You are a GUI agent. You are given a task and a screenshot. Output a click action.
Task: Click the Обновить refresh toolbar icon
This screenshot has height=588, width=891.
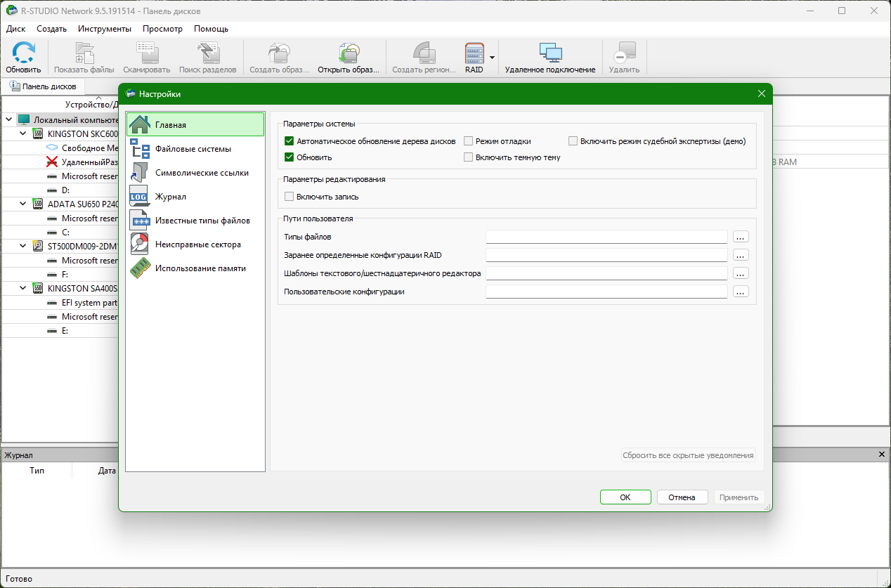[x=23, y=53]
